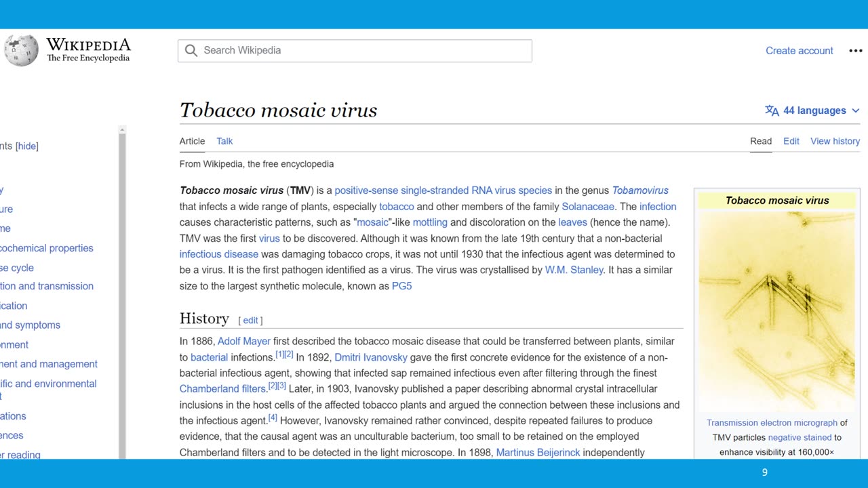Edit the History section
The width and height of the screenshot is (868, 488).
coord(250,321)
